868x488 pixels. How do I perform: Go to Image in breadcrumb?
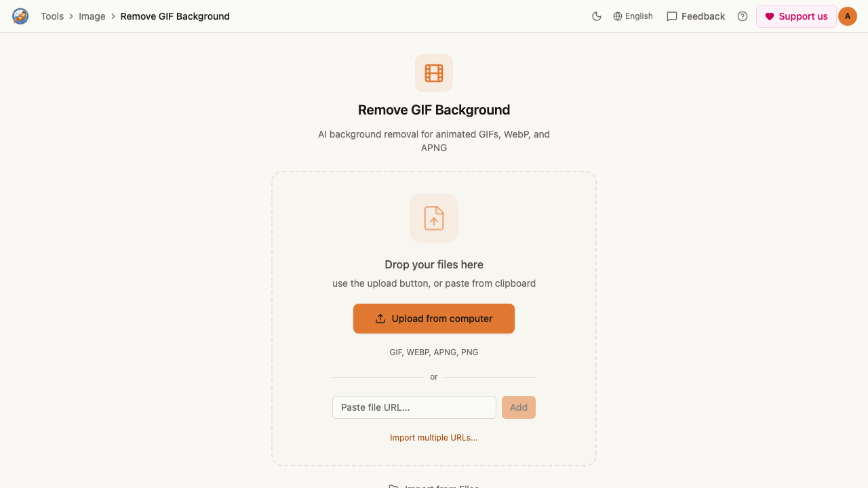pyautogui.click(x=92, y=16)
